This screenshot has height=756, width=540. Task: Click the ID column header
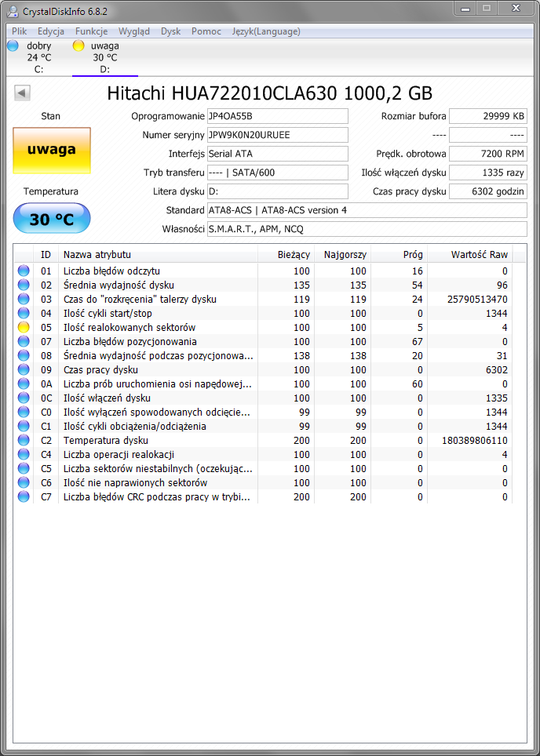[x=46, y=255]
